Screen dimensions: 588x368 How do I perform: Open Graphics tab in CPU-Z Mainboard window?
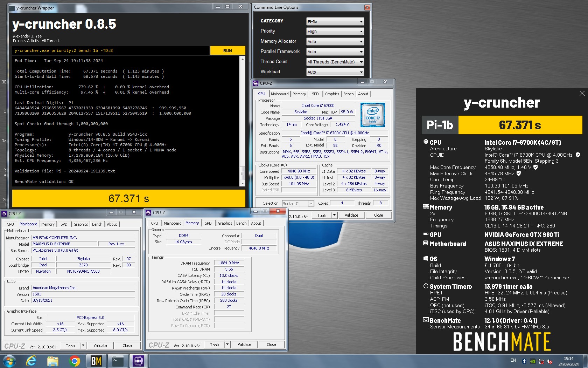point(81,224)
